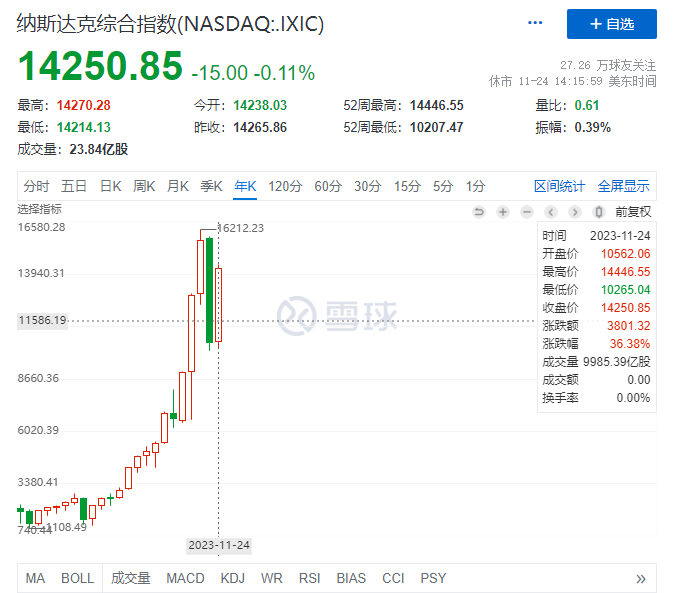678x593 pixels.
Task: Click the 振幅 value 0.39%
Action: pyautogui.click(x=592, y=128)
